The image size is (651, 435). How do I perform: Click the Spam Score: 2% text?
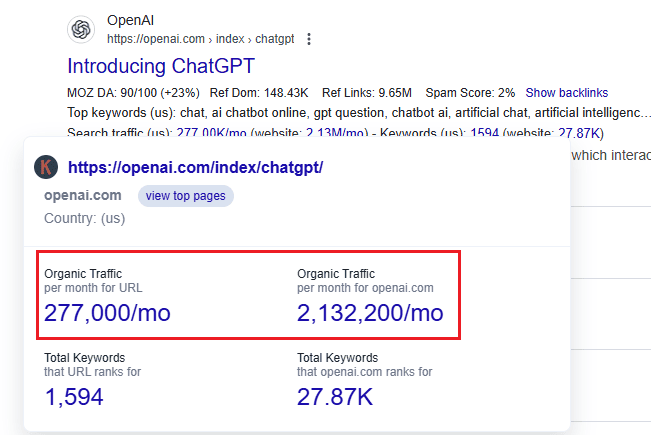pos(470,93)
